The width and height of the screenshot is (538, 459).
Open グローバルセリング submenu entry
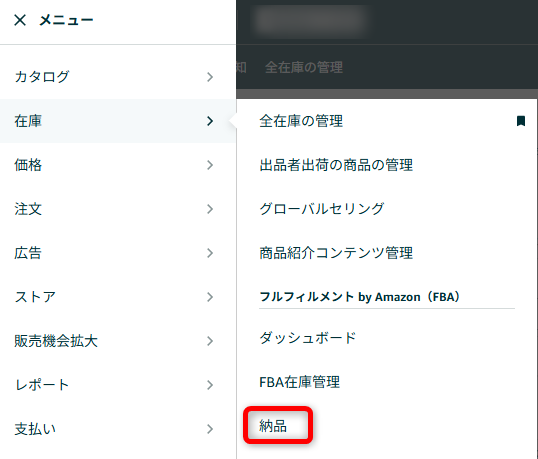[321, 209]
